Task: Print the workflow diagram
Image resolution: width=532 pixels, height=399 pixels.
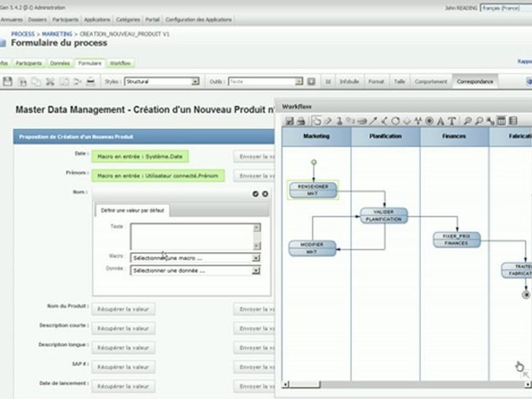Action: tap(300, 121)
